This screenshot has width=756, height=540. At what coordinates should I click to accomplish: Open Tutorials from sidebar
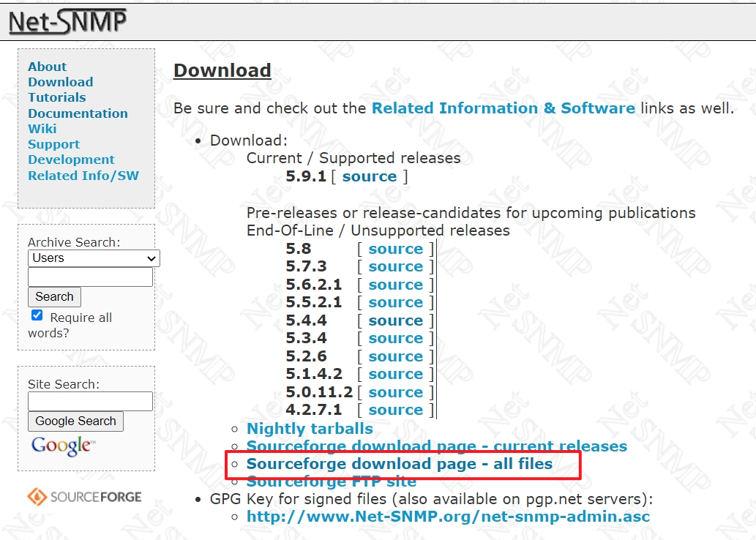(x=57, y=97)
